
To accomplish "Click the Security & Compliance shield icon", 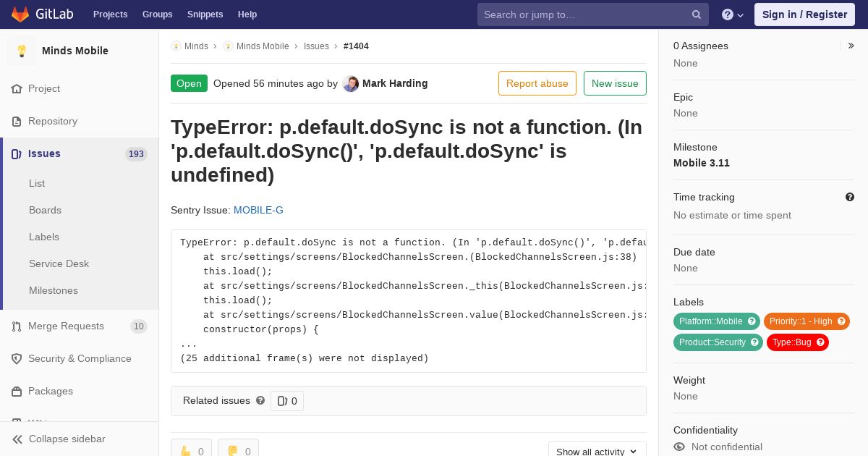I will [x=17, y=359].
